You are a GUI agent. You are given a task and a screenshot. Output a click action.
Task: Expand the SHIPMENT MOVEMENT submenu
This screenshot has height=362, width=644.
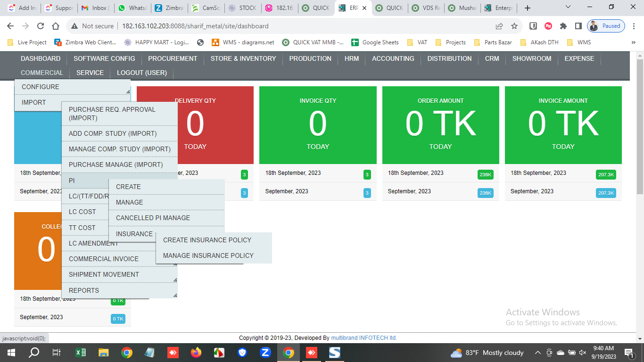(x=120, y=274)
